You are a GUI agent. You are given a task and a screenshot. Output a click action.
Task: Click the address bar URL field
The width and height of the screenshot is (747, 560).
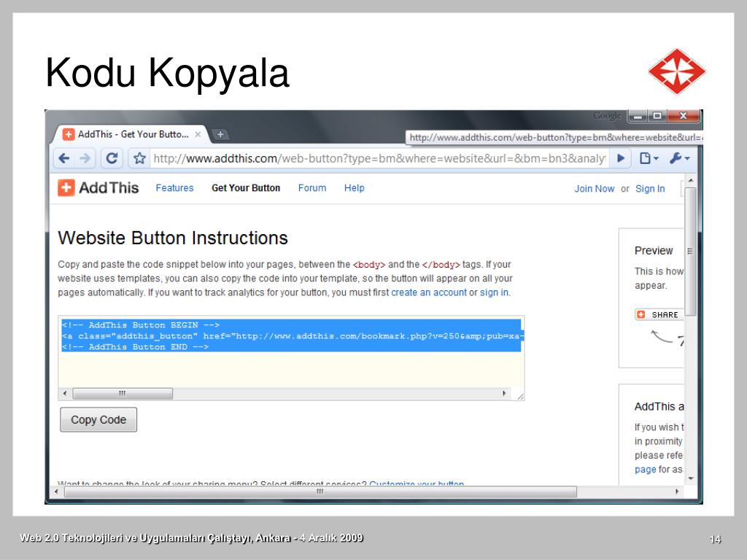379,158
